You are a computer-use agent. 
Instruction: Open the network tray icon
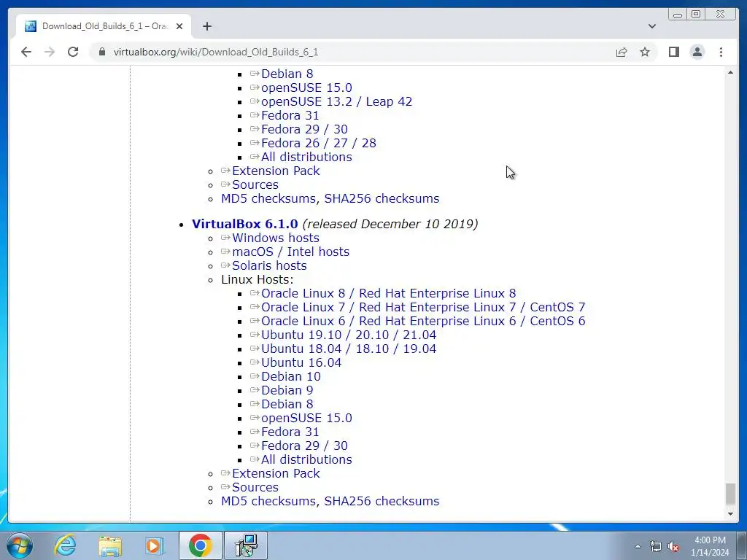click(x=656, y=546)
